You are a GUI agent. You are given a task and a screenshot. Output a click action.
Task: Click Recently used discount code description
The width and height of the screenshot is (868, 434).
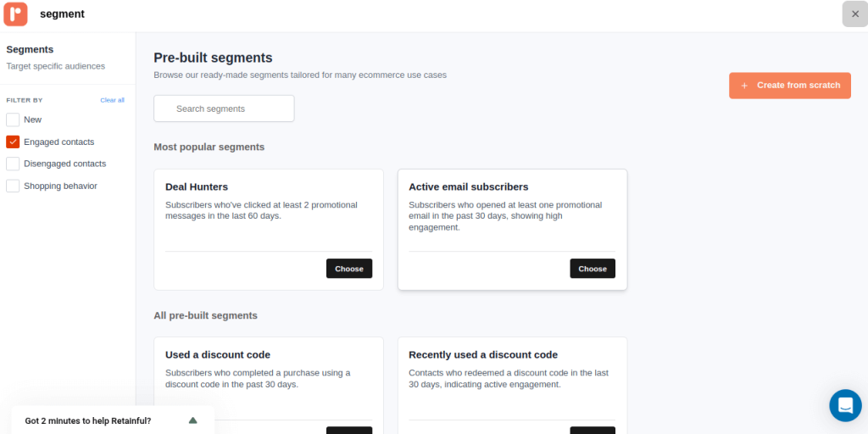[x=509, y=379]
